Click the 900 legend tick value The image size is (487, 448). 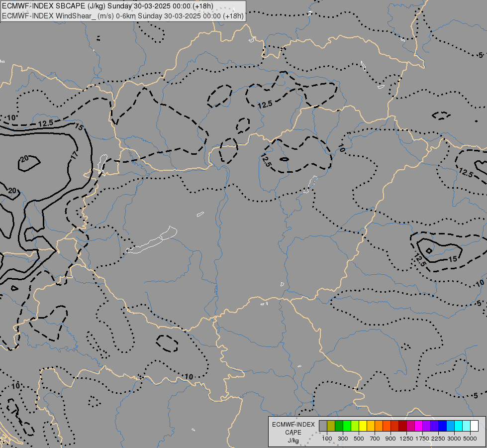(x=390, y=439)
